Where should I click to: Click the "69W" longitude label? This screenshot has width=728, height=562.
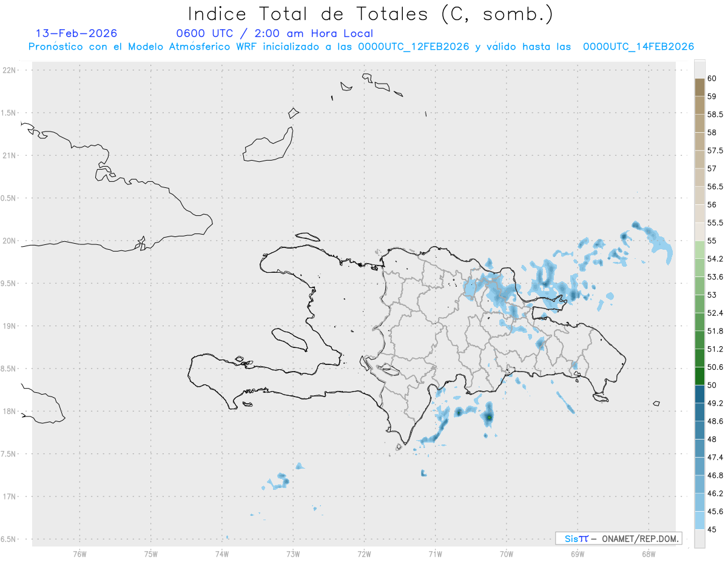pyautogui.click(x=578, y=554)
